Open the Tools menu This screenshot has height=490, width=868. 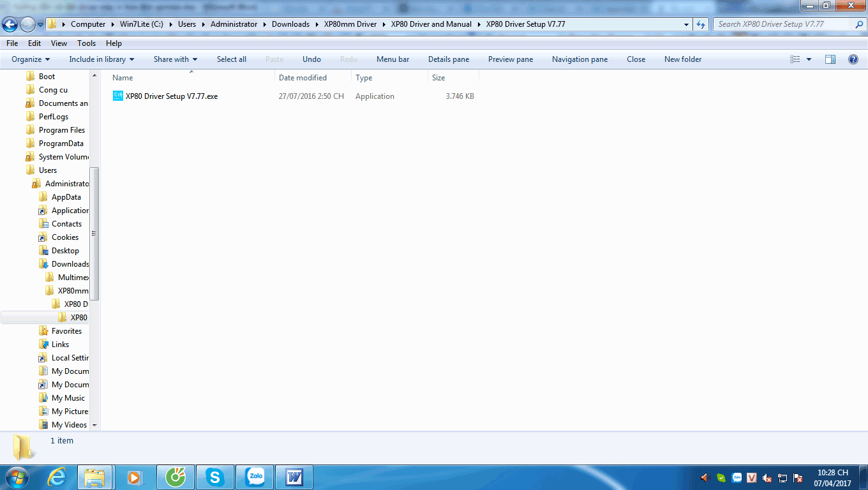coord(86,43)
